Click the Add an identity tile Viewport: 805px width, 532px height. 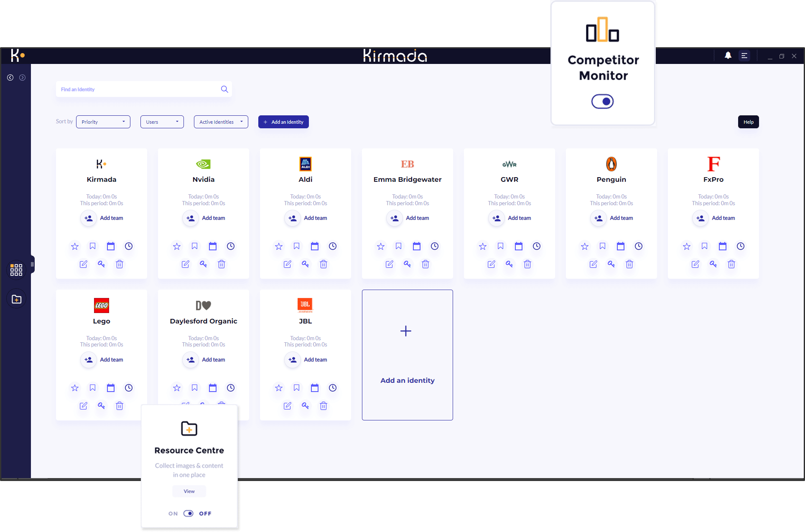(408, 355)
